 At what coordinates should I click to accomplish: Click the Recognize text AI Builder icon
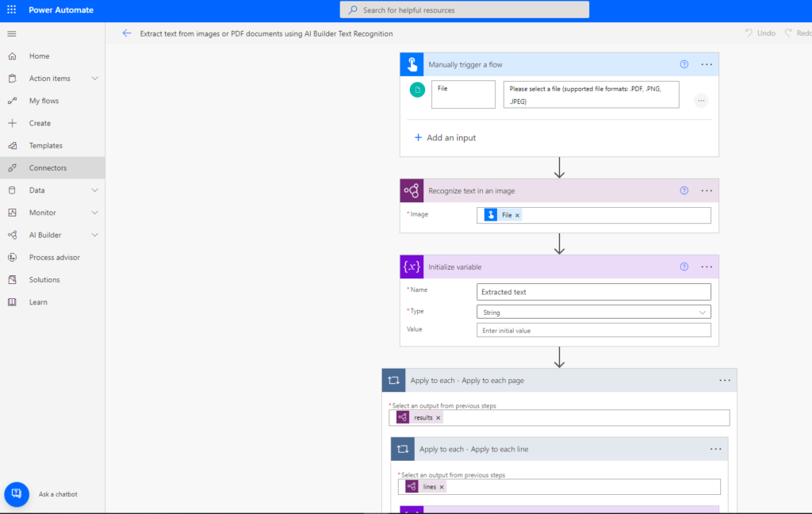(x=412, y=190)
